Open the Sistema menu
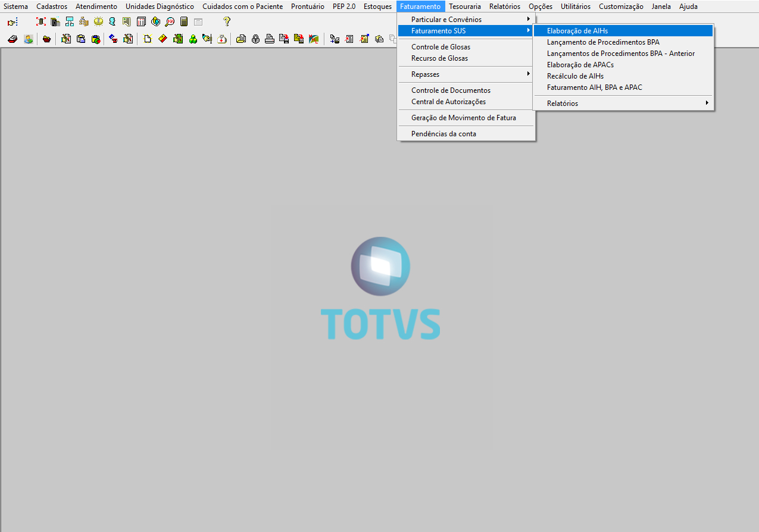 pyautogui.click(x=15, y=7)
